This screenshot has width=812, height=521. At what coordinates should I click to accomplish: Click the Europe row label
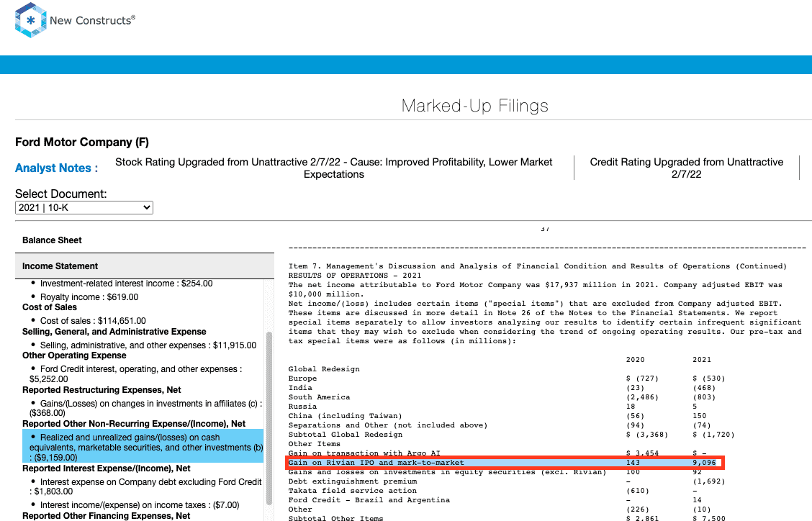(x=302, y=379)
